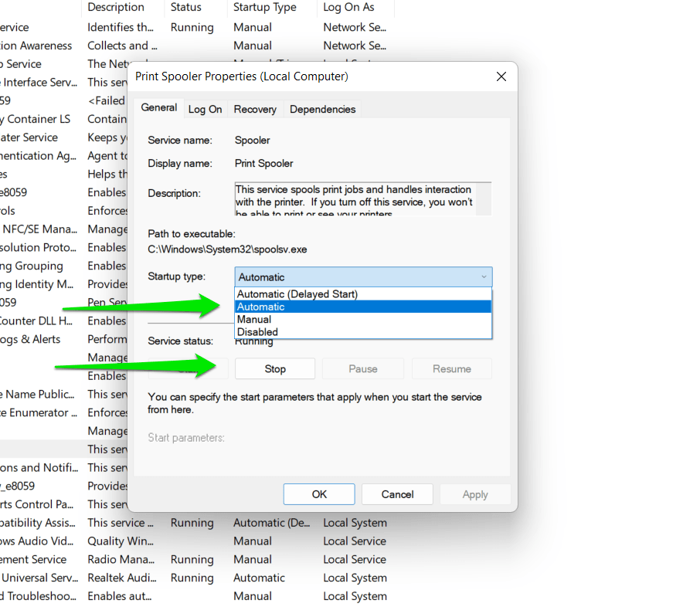Click the description box scrollbar
The width and height of the screenshot is (700, 607).
pos(484,199)
